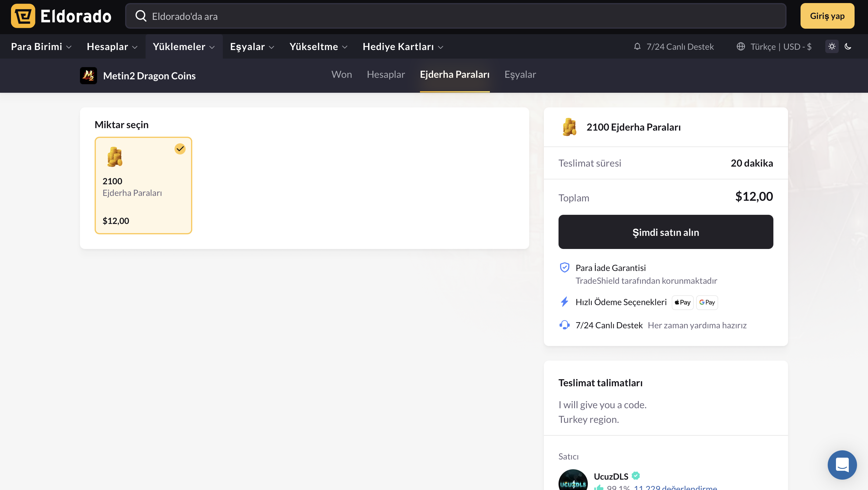Screen dimensions: 868x490
Task: Open the Yükseltme dropdown menu
Action: coord(318,46)
